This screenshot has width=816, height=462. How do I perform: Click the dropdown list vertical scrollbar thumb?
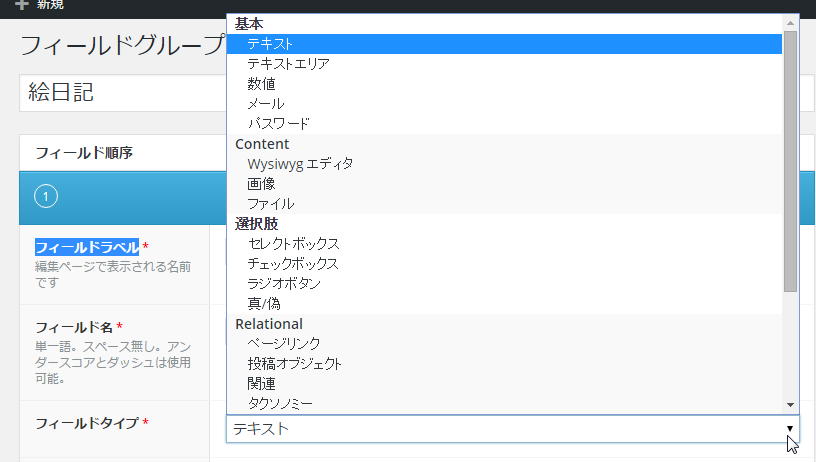(790, 162)
